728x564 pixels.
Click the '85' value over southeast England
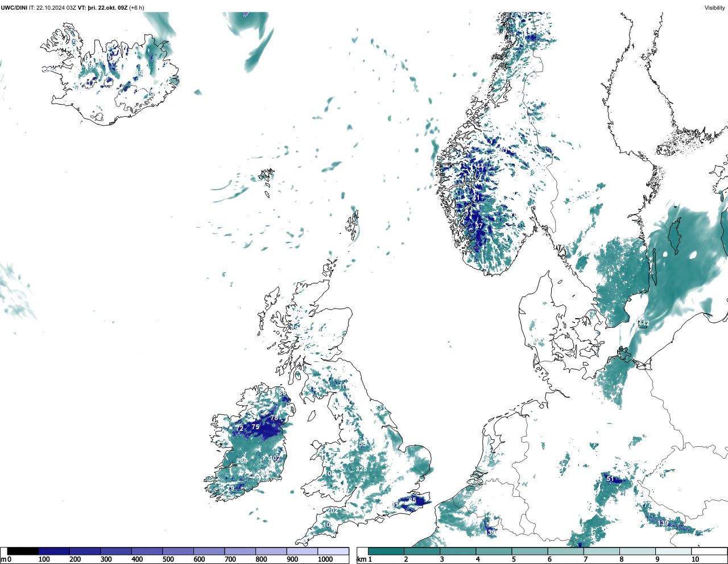pyautogui.click(x=413, y=500)
